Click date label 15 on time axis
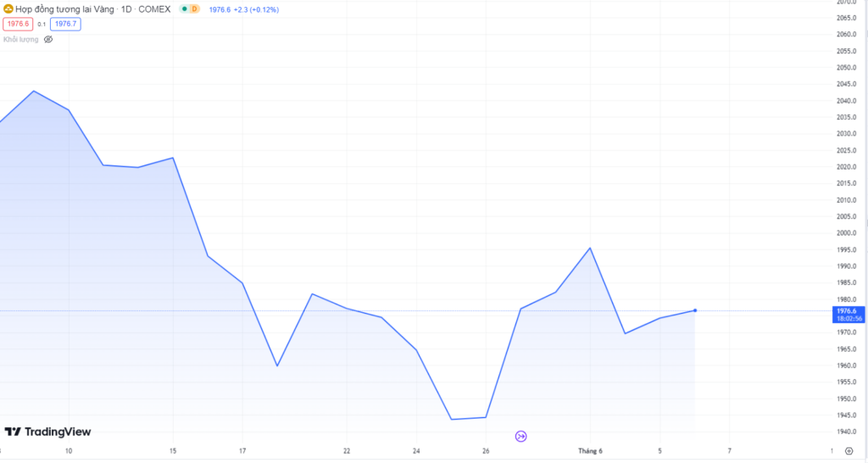868x463 pixels. tap(173, 450)
